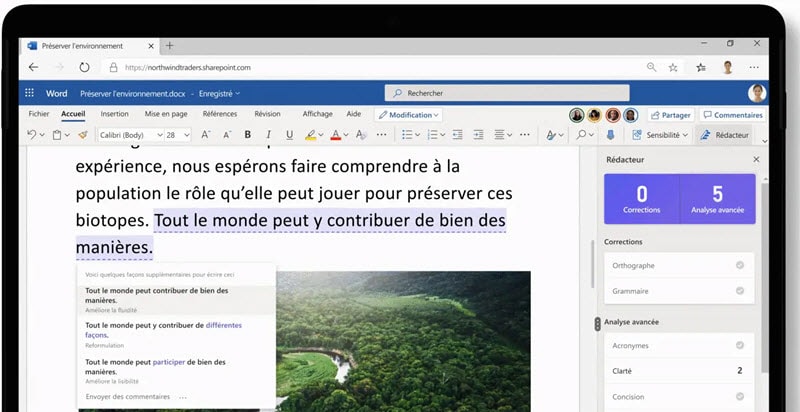Choose suggestion with 'participer'
The image size is (800, 412).
click(x=176, y=371)
